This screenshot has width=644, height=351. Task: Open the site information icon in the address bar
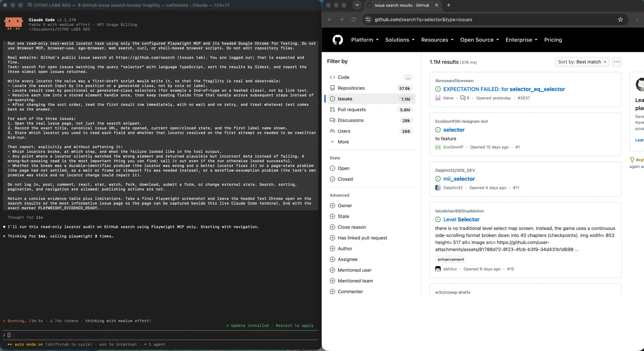point(368,20)
